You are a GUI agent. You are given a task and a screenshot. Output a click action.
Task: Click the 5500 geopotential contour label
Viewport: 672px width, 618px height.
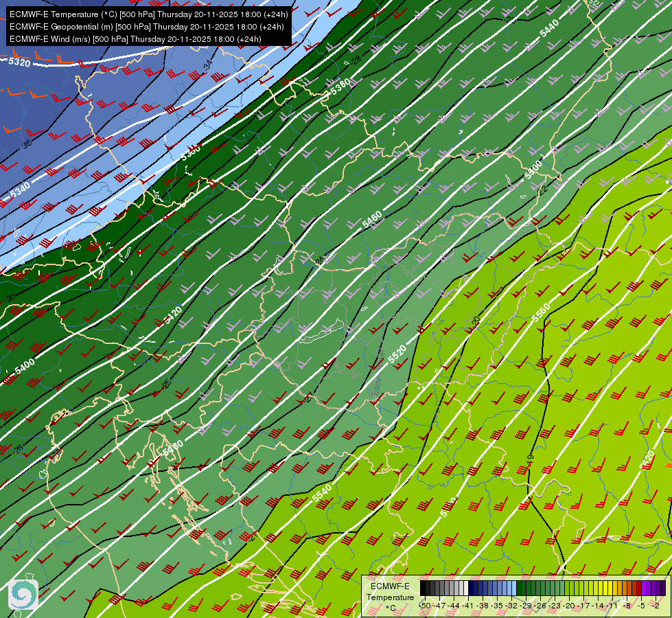[x=533, y=170]
